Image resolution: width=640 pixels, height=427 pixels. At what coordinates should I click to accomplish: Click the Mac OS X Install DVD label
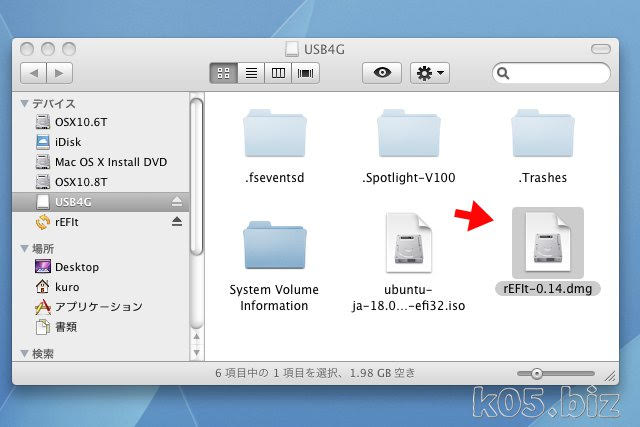(111, 162)
